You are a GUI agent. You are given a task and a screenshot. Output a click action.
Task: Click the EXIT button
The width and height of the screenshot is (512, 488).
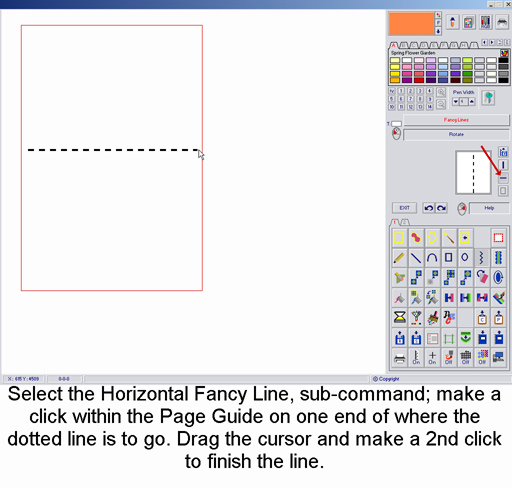pos(404,208)
